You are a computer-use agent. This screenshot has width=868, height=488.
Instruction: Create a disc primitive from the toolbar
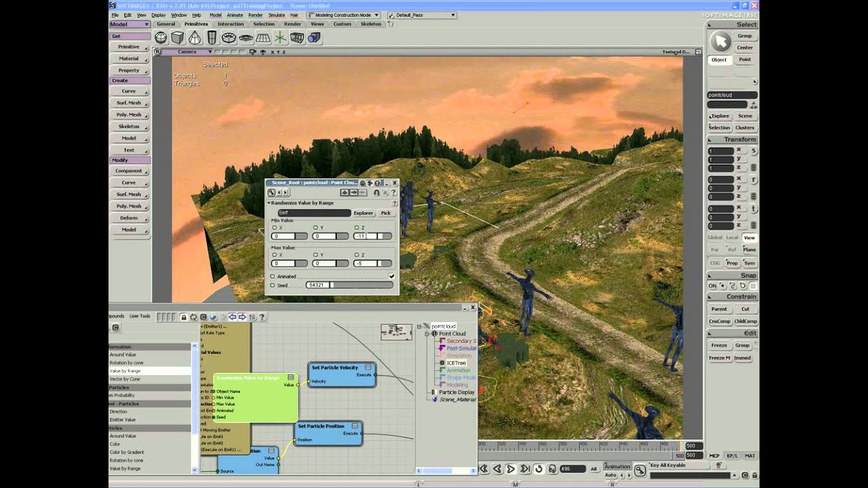(x=245, y=38)
